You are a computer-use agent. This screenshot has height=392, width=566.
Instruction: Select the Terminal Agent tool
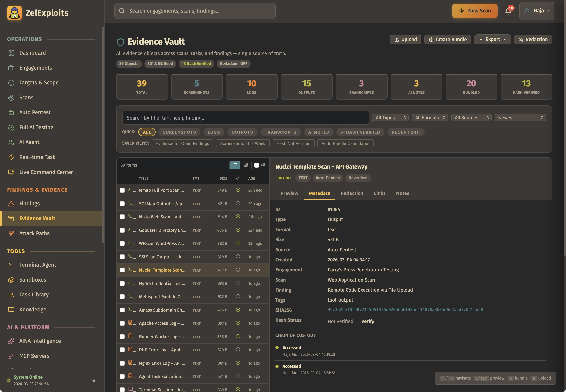(x=37, y=265)
